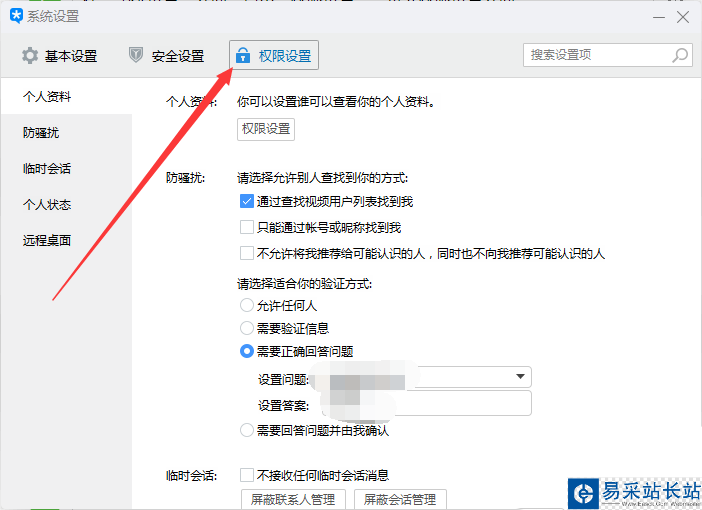Click the 权限设置 button under 个人资料
This screenshot has height=510, width=702.
pos(266,129)
